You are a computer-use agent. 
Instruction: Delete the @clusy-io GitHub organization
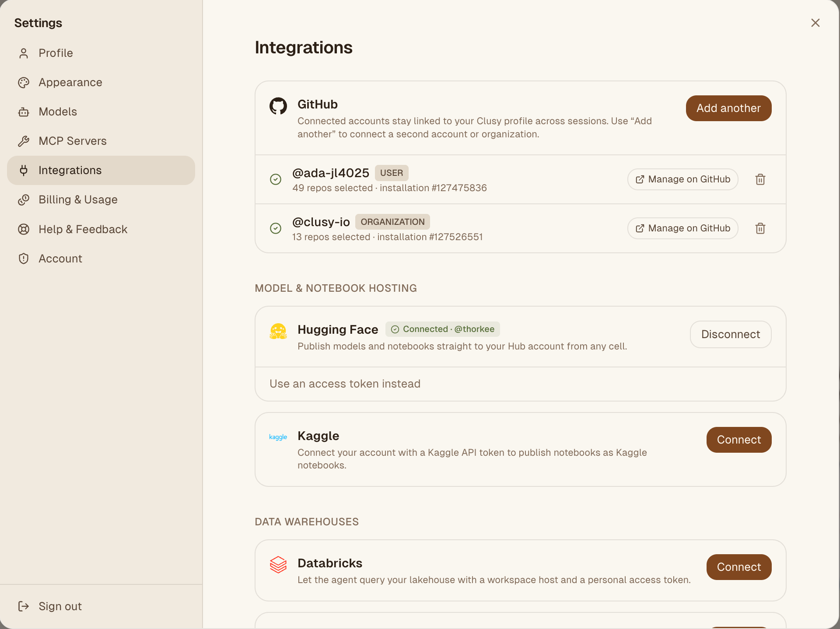tap(760, 228)
